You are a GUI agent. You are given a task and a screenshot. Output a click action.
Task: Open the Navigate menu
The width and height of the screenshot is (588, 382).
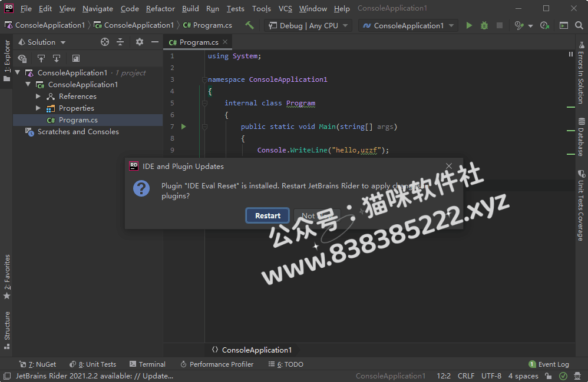coord(97,8)
